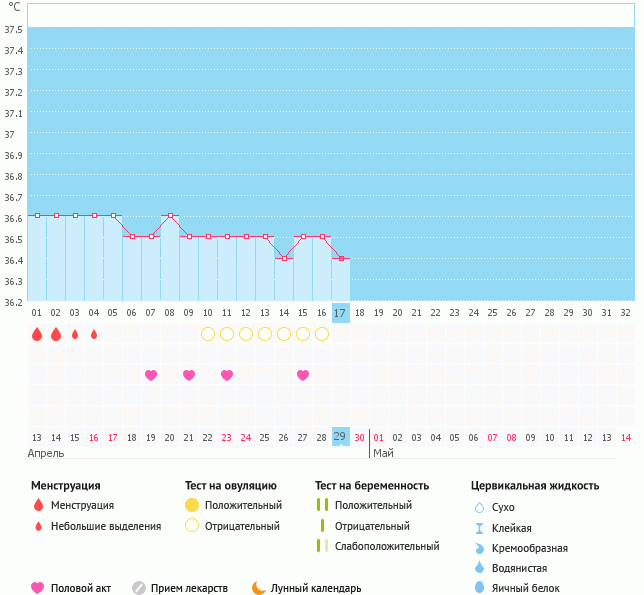
Task: Click the bold Менструация legend heading
Action: [66, 486]
